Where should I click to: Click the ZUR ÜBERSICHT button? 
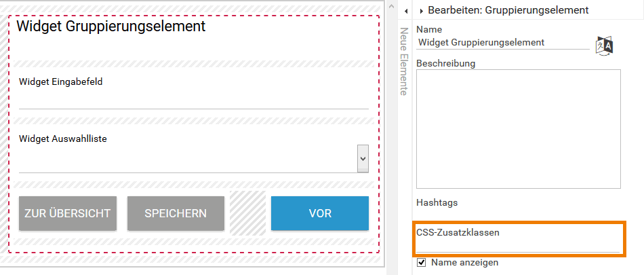tap(67, 213)
